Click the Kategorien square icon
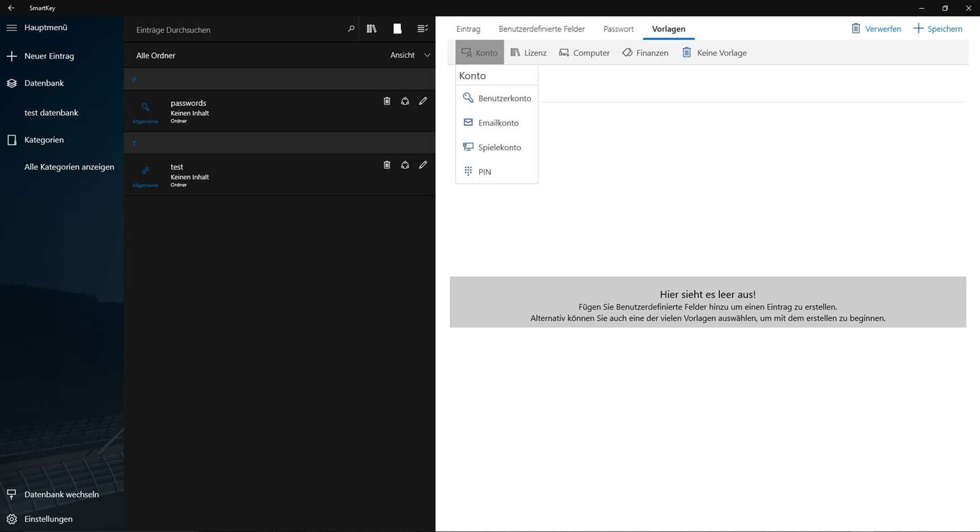Image resolution: width=980 pixels, height=532 pixels. tap(12, 140)
